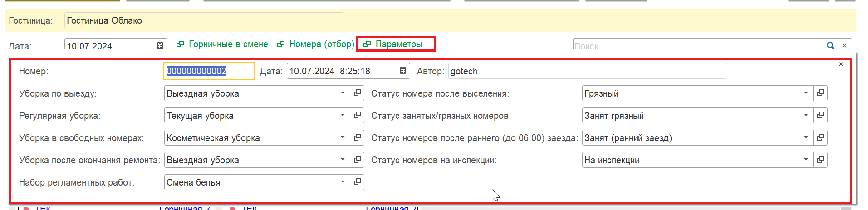Viewport: 868px width, 210px height.
Task: Expand Статус номеров на инспекции dropdown
Action: [x=806, y=160]
